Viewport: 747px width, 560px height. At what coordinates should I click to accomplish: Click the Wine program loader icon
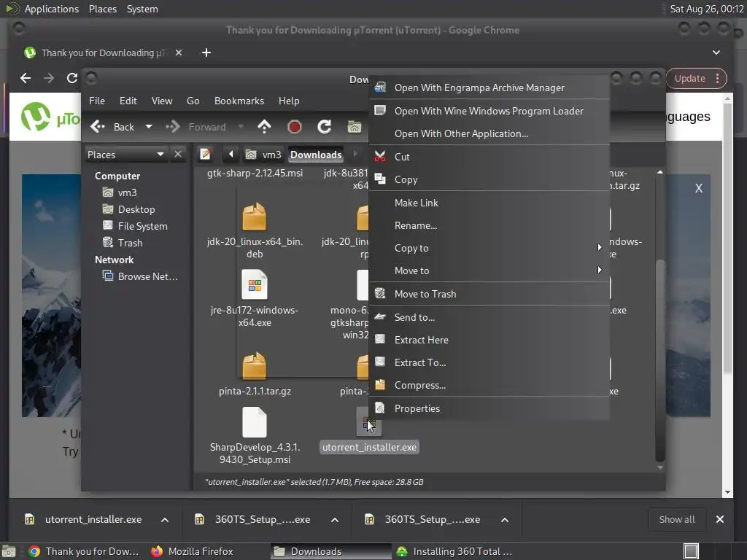(379, 111)
